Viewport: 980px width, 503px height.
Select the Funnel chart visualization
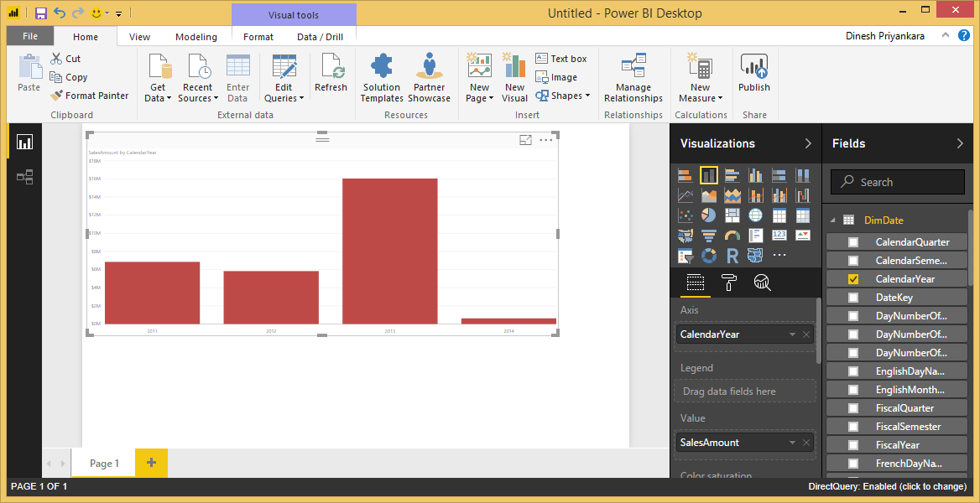pyautogui.click(x=709, y=236)
